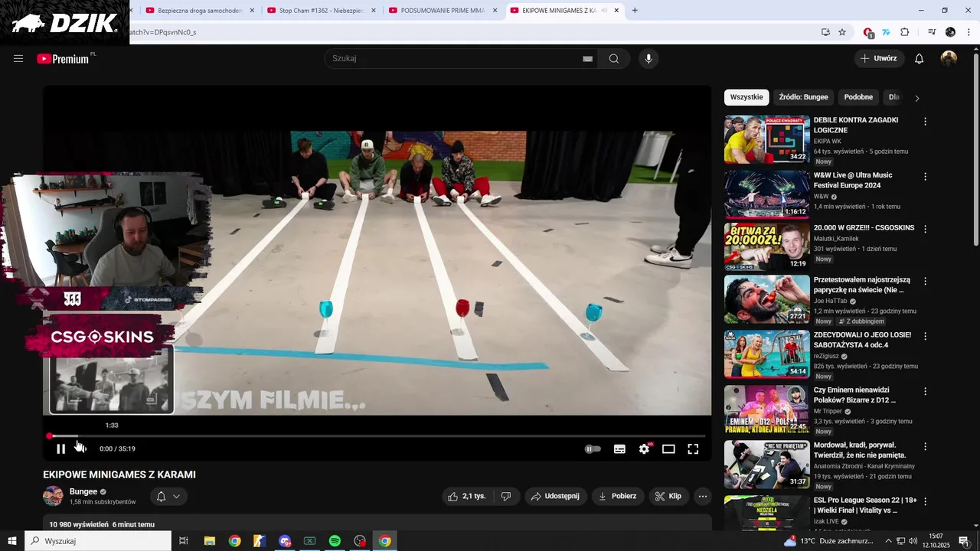This screenshot has width=980, height=551.
Task: Open File Explorer from the taskbar
Action: click(209, 541)
